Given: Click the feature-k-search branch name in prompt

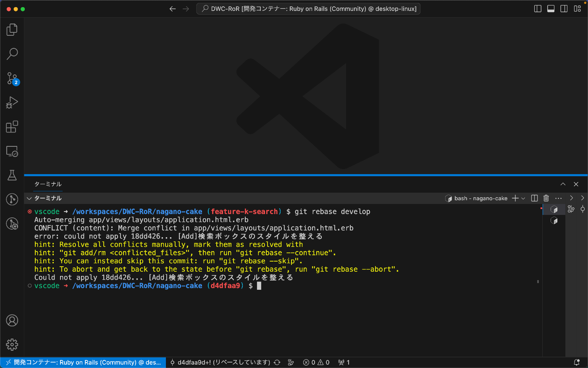Looking at the screenshot, I should click(x=244, y=212).
